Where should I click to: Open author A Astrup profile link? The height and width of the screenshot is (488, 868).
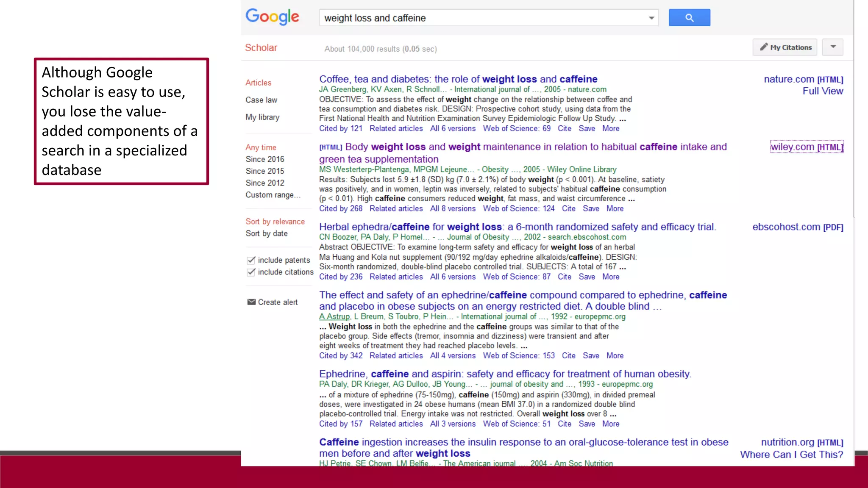334,316
